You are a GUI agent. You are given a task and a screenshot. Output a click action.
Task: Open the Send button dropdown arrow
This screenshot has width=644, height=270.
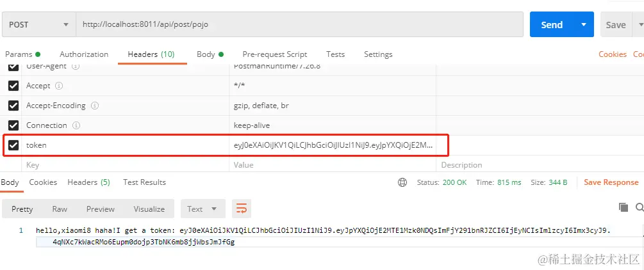(x=584, y=24)
